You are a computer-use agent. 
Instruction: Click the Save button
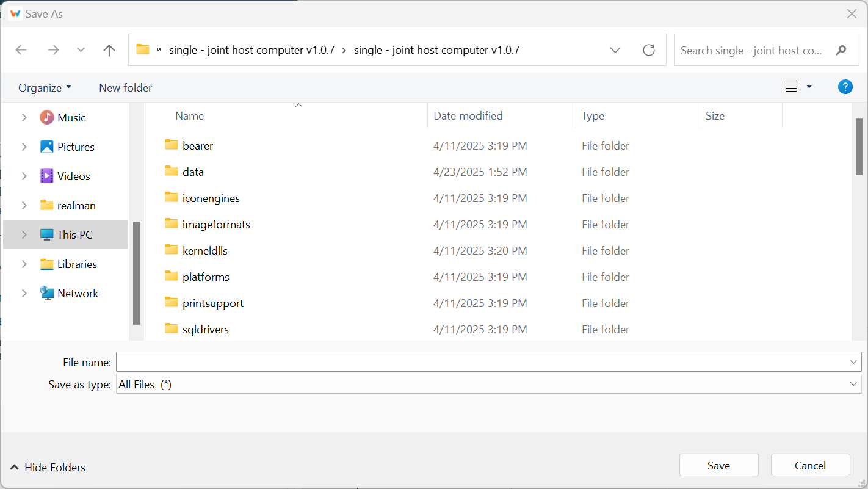click(718, 465)
